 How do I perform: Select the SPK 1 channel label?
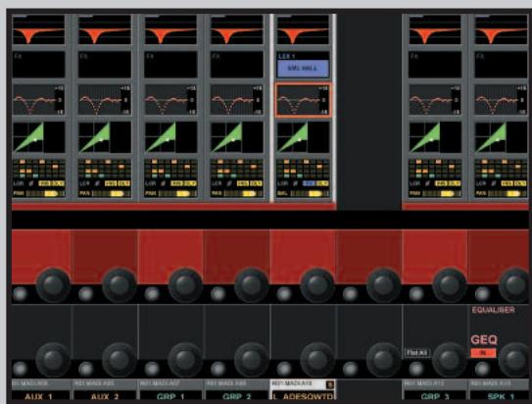pyautogui.click(x=501, y=396)
